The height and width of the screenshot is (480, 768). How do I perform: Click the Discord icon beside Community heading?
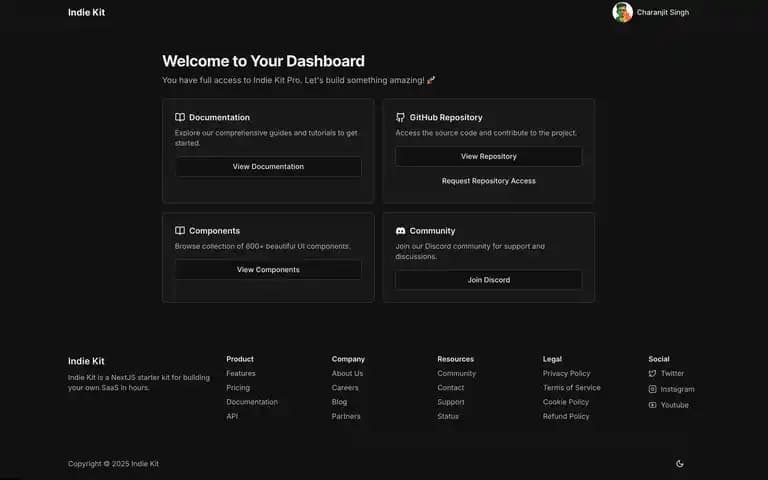[x=400, y=231]
